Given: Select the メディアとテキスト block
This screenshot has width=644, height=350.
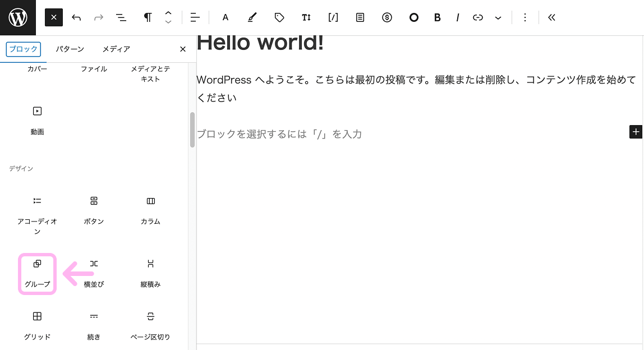Looking at the screenshot, I should pyautogui.click(x=150, y=74).
